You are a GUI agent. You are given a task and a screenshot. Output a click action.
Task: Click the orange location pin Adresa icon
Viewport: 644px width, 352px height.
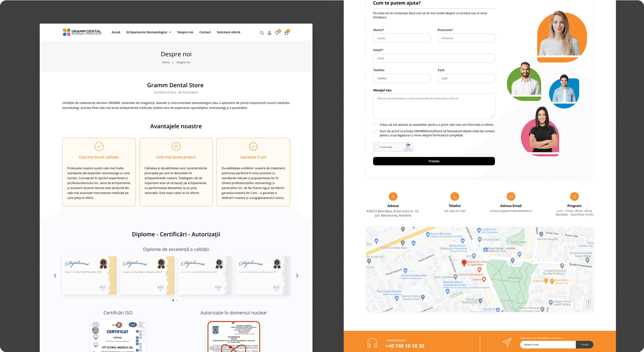coord(393,196)
